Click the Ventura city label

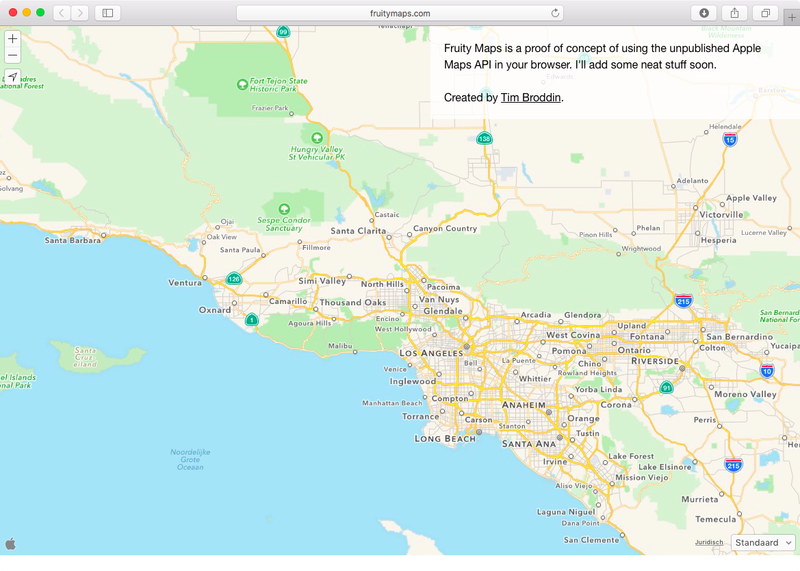point(185,283)
